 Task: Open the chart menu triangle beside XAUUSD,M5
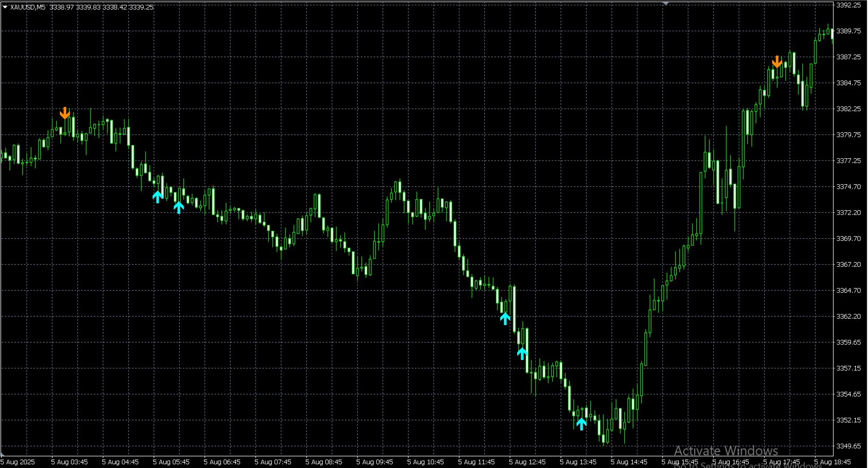(x=5, y=7)
